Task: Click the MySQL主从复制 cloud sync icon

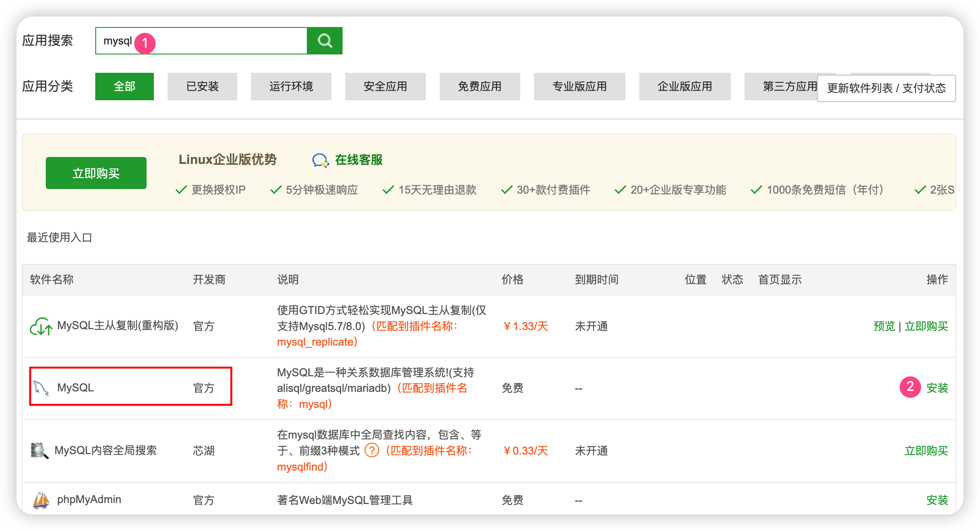Action: click(41, 326)
